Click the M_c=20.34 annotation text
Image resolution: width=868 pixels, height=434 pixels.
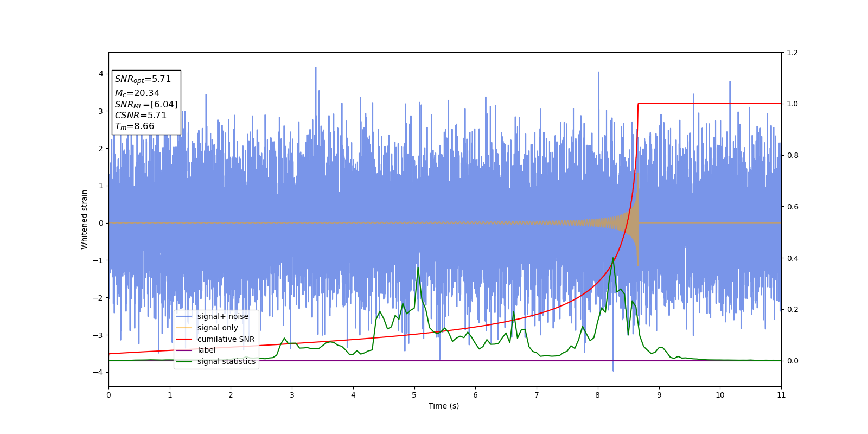tap(137, 93)
